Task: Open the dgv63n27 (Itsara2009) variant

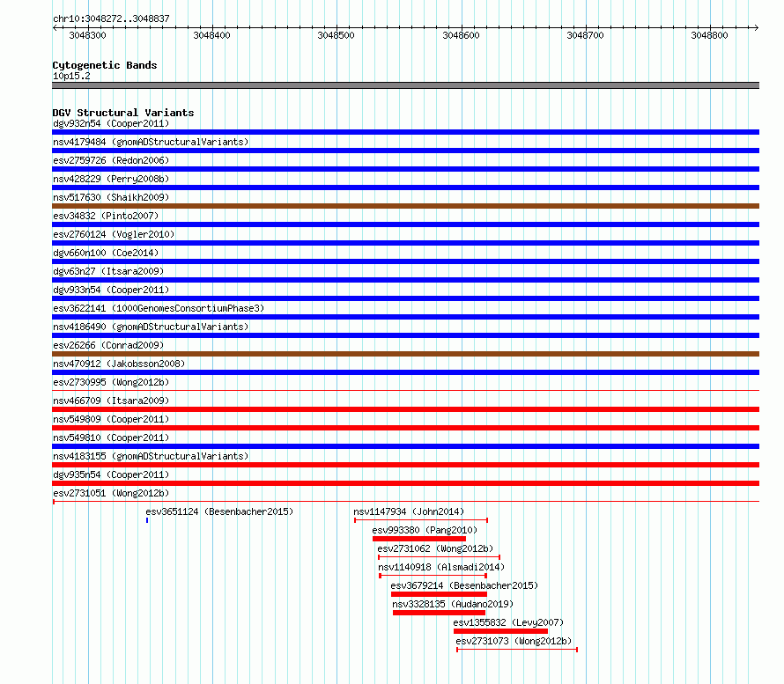Action: pos(108,271)
